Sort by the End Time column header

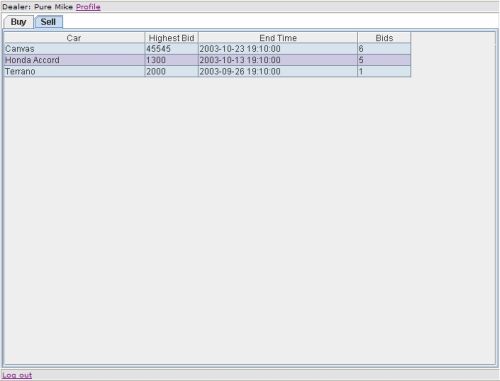[278, 38]
